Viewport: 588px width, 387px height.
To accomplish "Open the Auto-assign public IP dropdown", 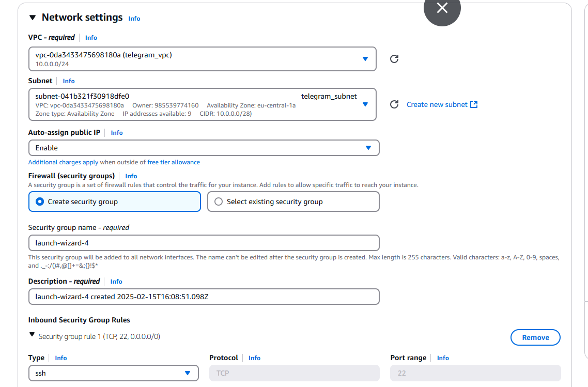I will 204,148.
